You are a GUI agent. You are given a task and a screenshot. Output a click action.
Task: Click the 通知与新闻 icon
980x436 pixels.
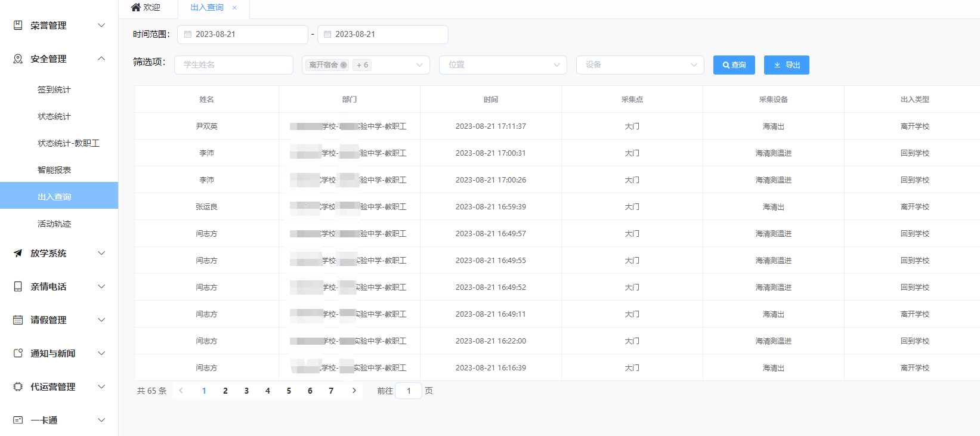18,353
